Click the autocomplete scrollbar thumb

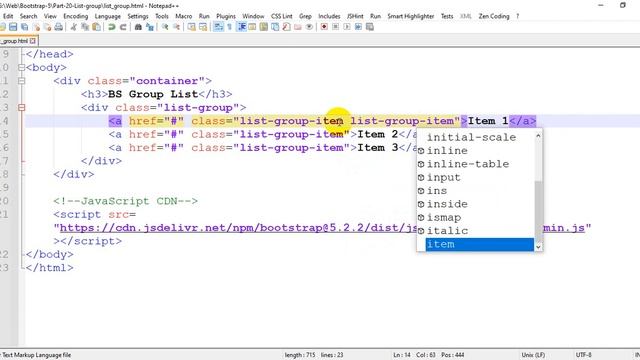[538, 211]
